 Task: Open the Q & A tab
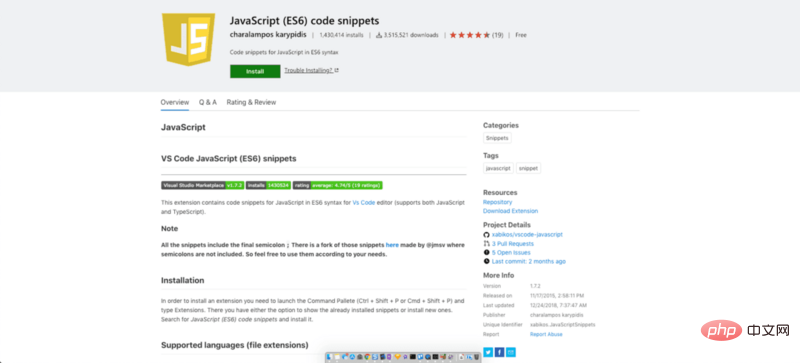click(x=208, y=102)
